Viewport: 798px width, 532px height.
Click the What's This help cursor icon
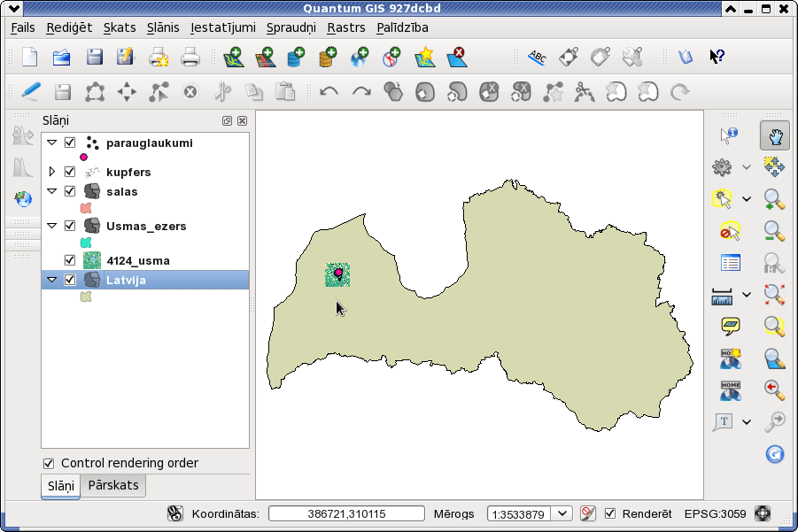pos(717,57)
